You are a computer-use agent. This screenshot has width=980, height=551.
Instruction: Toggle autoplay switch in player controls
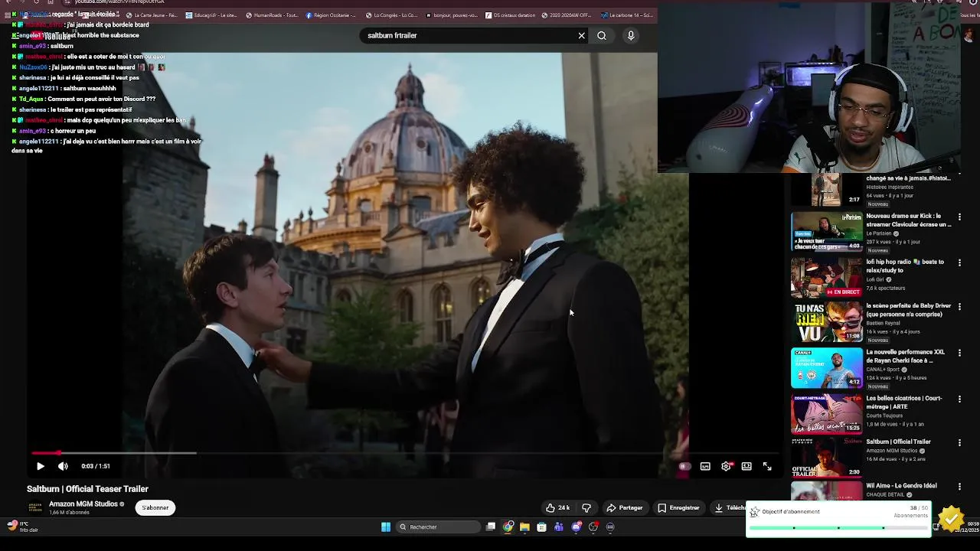pyautogui.click(x=684, y=466)
